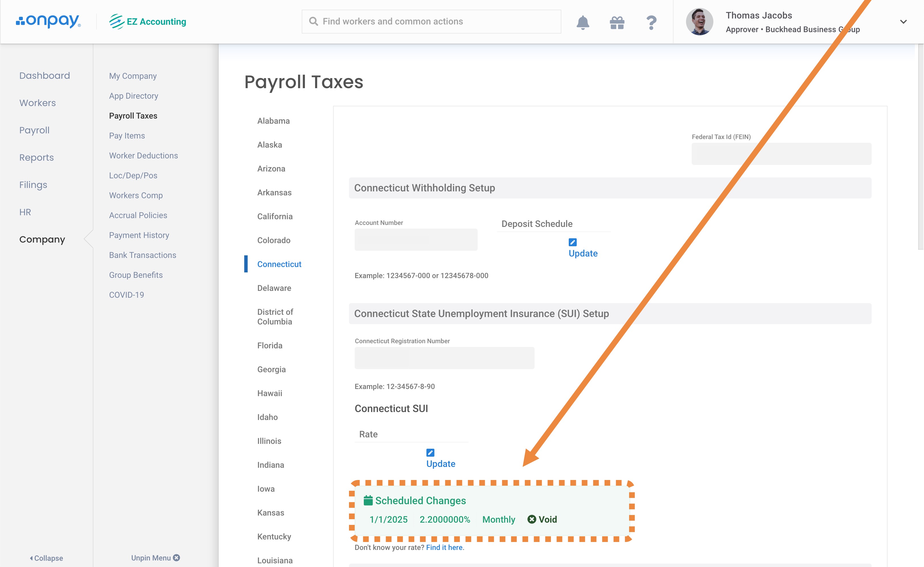Click Deposit Schedule edit pencil icon

(x=572, y=242)
